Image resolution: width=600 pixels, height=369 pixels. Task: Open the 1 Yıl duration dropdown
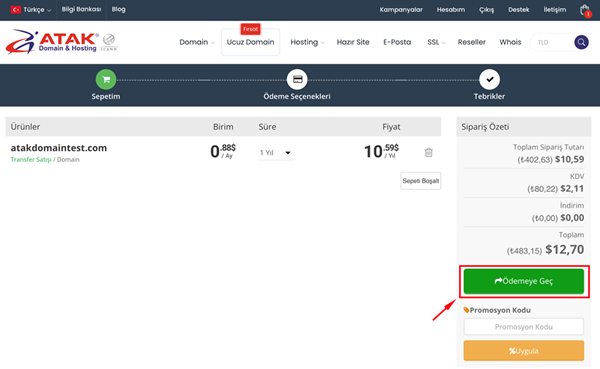275,153
